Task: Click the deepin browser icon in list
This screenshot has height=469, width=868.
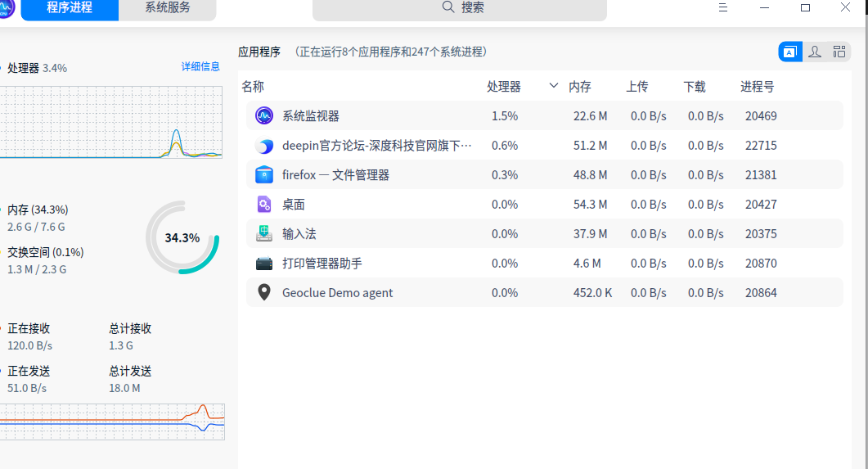Action: pos(264,146)
